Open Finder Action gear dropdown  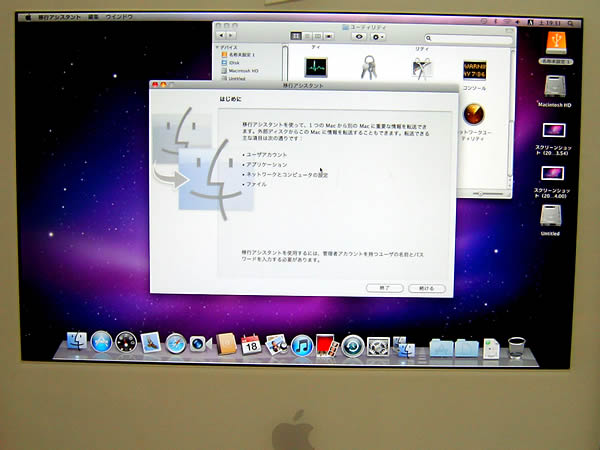point(378,37)
